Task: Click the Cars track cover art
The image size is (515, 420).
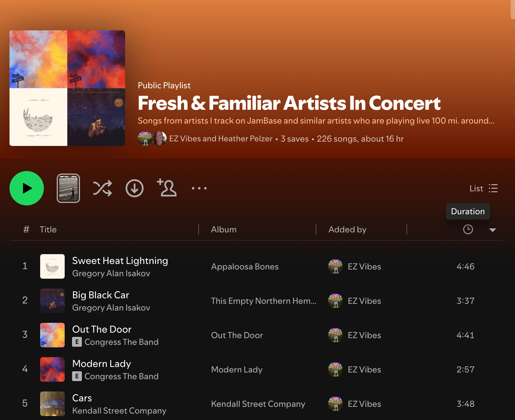Action: click(52, 404)
